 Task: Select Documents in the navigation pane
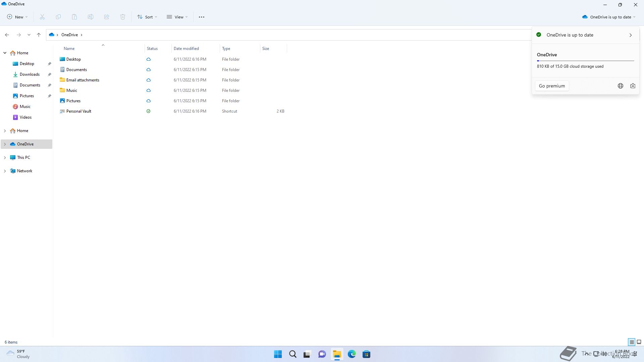tap(30, 85)
